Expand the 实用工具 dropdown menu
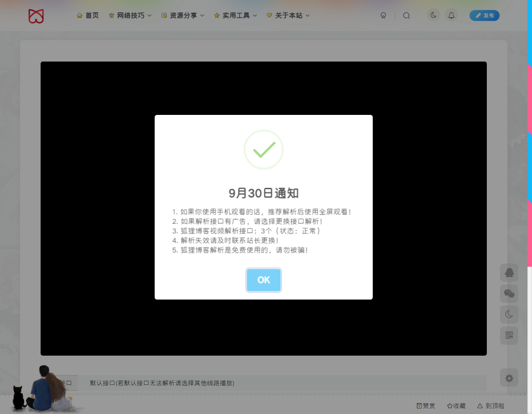532x414 pixels. (235, 16)
